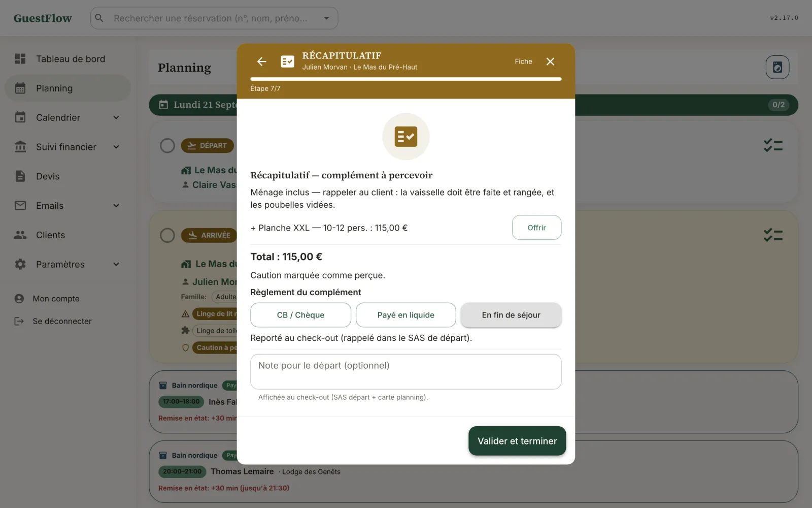Open Devis in sidebar
Viewport: 812px width, 508px height.
[x=67, y=176]
